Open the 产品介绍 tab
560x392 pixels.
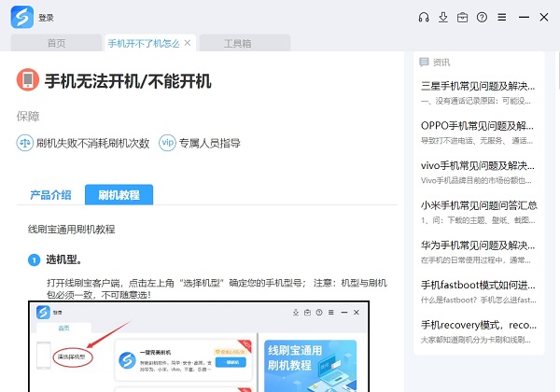coord(50,195)
